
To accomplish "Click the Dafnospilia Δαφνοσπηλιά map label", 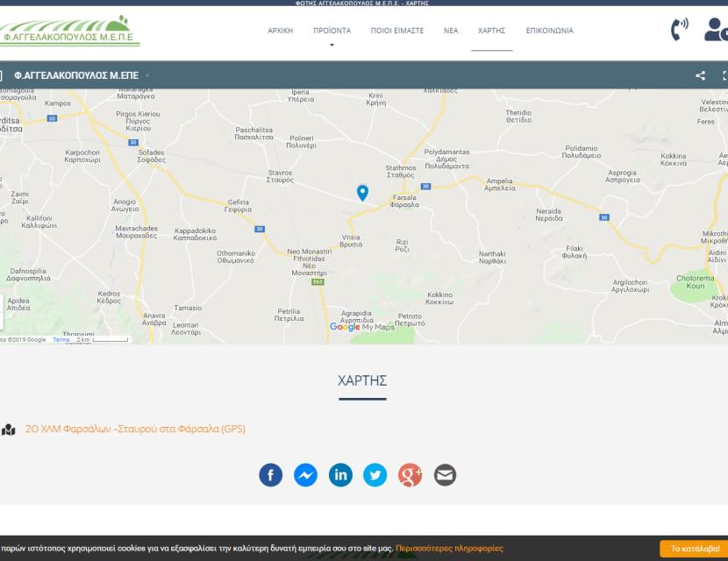I will click(x=28, y=274).
